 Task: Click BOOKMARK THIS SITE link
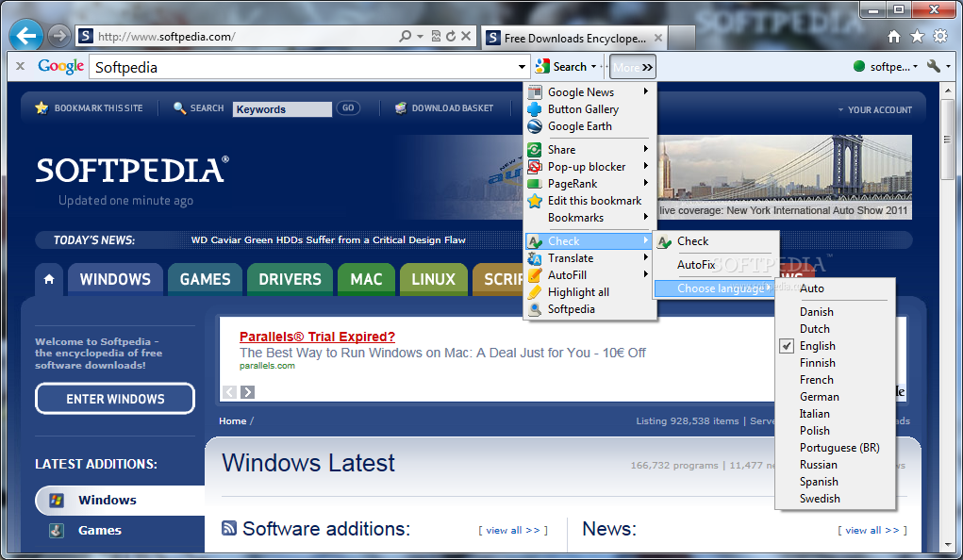point(89,108)
